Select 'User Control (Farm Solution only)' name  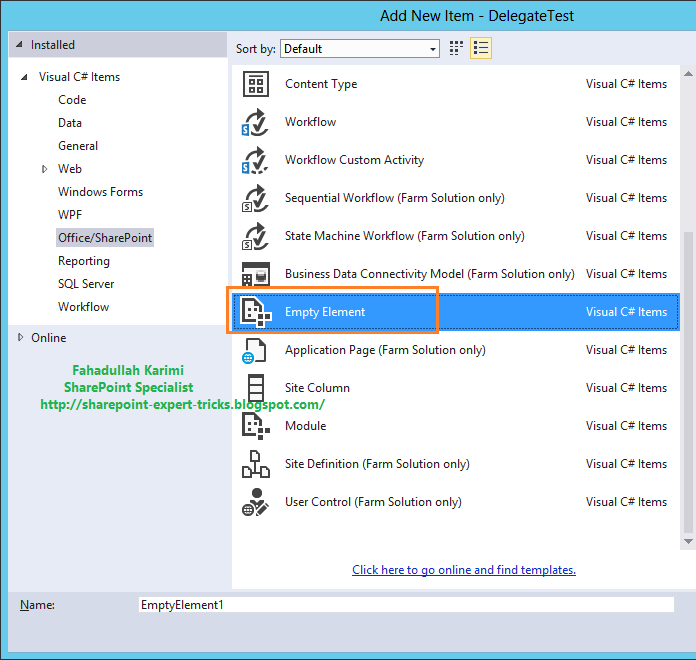point(373,502)
